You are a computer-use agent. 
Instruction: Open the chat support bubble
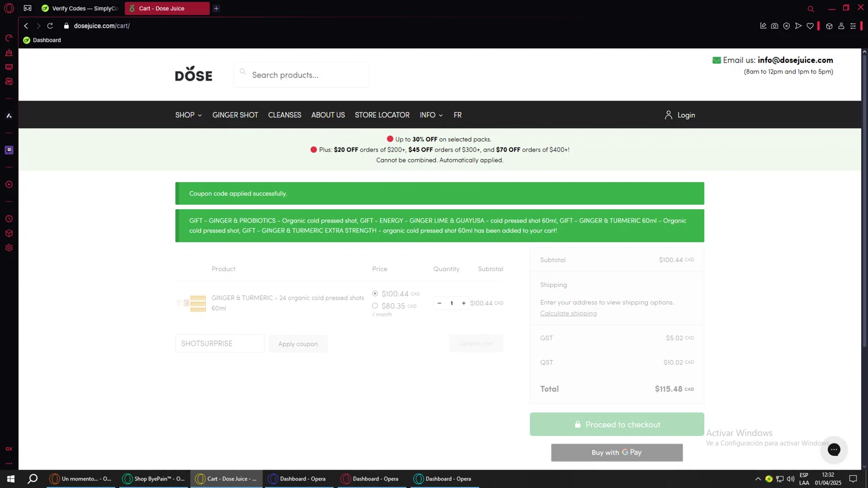pos(834,449)
